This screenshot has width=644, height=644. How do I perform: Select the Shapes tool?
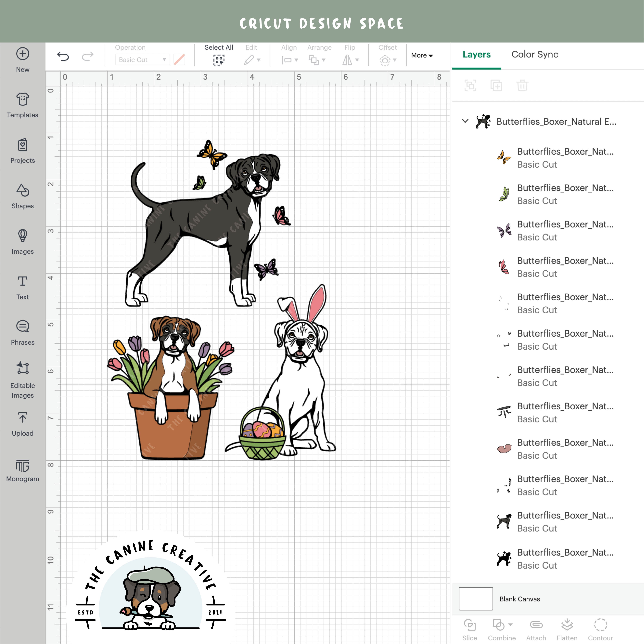[22, 196]
